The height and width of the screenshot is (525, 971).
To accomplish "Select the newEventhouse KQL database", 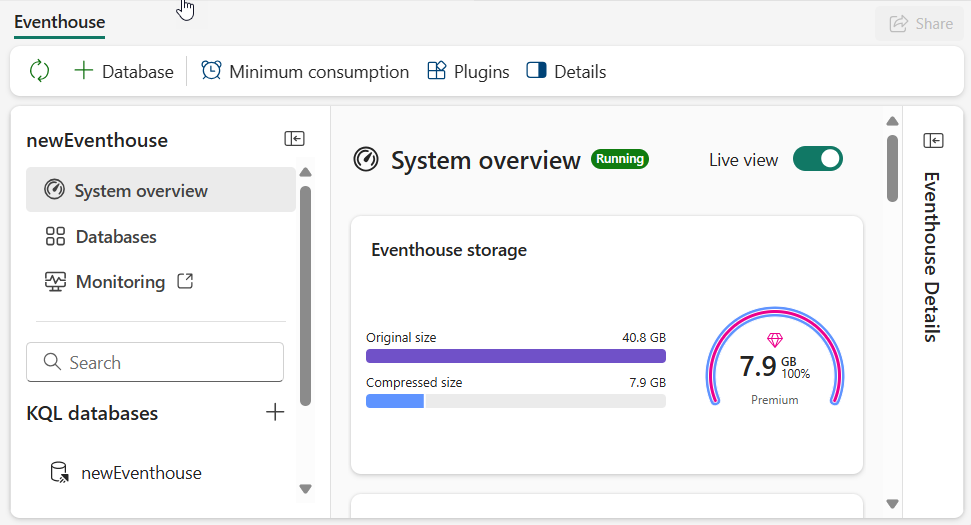I will (x=140, y=473).
